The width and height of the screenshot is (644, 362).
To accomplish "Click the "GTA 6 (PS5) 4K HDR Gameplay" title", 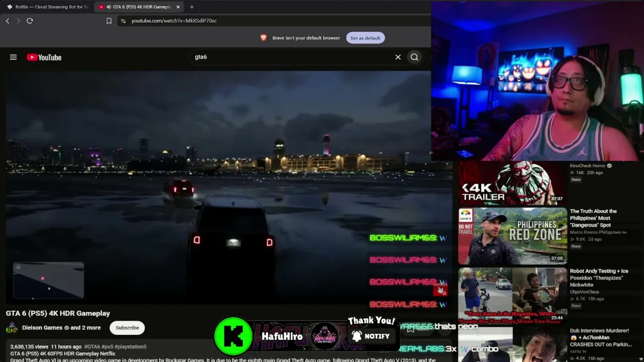I will [x=58, y=313].
